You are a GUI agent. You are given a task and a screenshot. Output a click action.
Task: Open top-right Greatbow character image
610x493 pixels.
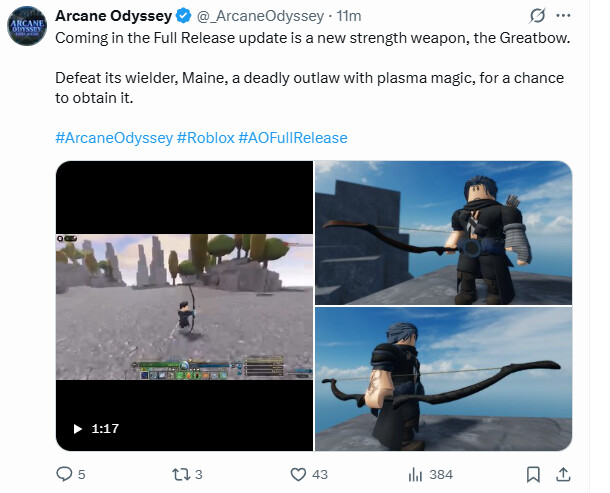[x=443, y=233]
